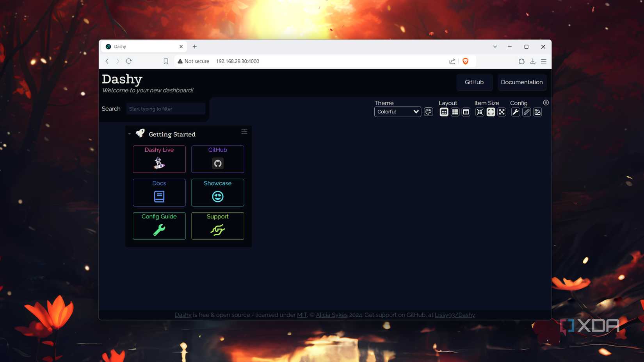
Task: Hide the settings bar with circle-X icon
Action: [x=546, y=103]
